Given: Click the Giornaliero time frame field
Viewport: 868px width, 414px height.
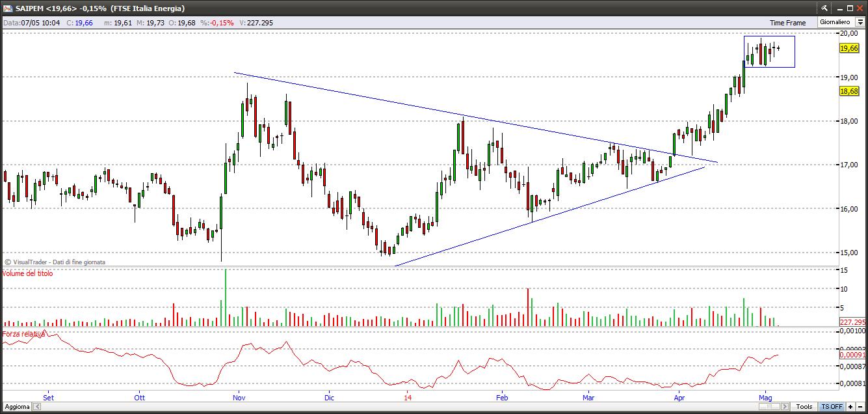Looking at the screenshot, I should point(836,22).
